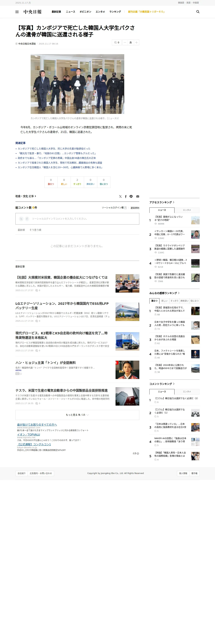
Task: Open the hamburger menu icon
Action: click(17, 12)
